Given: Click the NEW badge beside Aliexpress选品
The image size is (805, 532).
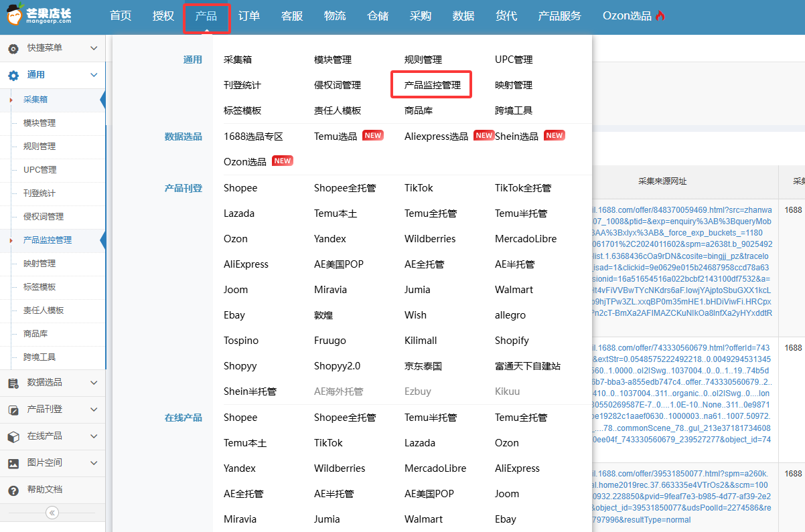Looking at the screenshot, I should point(484,135).
